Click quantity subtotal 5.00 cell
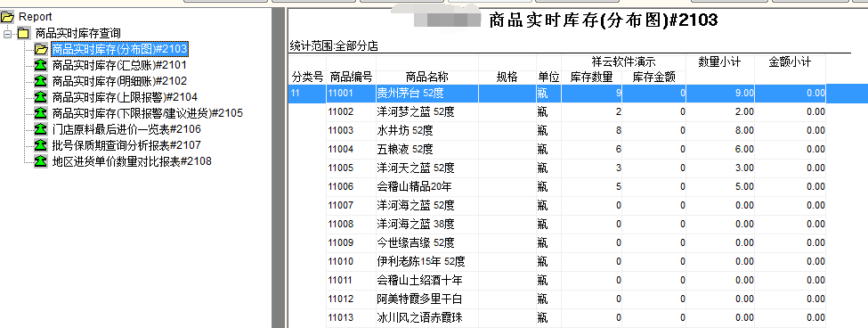 pyautogui.click(x=720, y=186)
